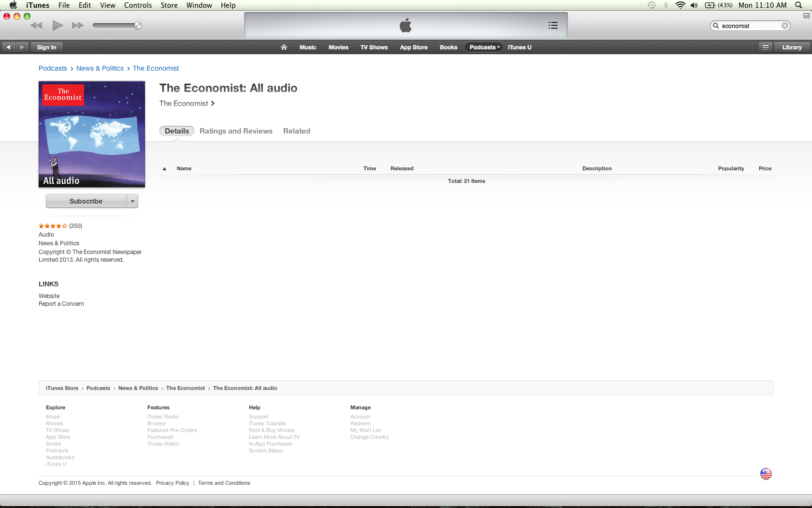Open the Store menu in menu bar
This screenshot has height=508, width=812.
tap(169, 5)
